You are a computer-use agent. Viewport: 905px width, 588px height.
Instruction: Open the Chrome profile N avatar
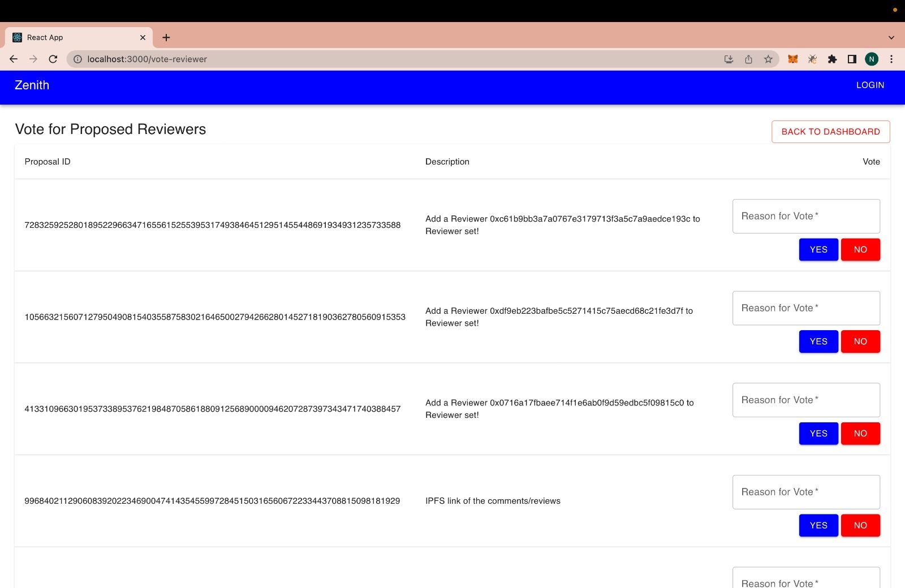tap(872, 59)
